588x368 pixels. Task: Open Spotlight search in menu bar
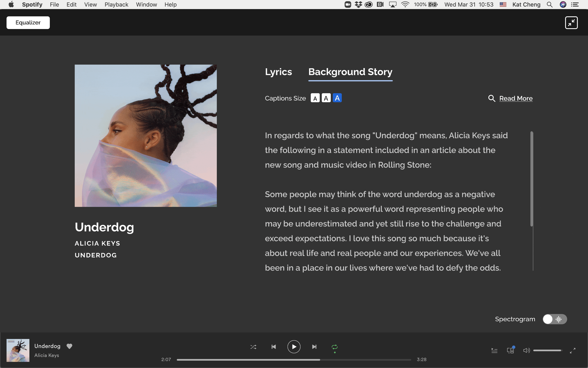point(550,4)
